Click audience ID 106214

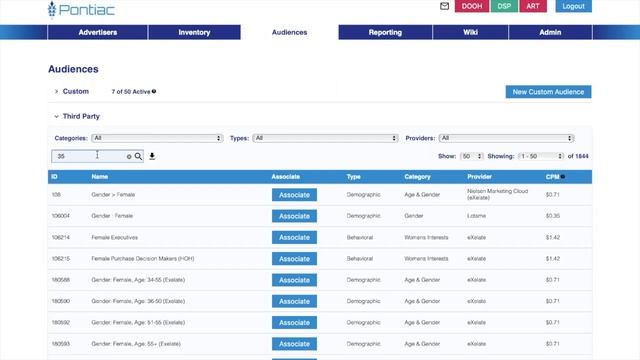[x=60, y=238]
